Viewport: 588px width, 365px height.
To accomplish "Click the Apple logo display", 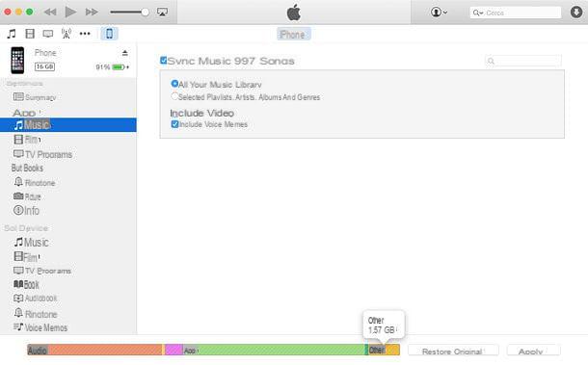I will 294,13.
